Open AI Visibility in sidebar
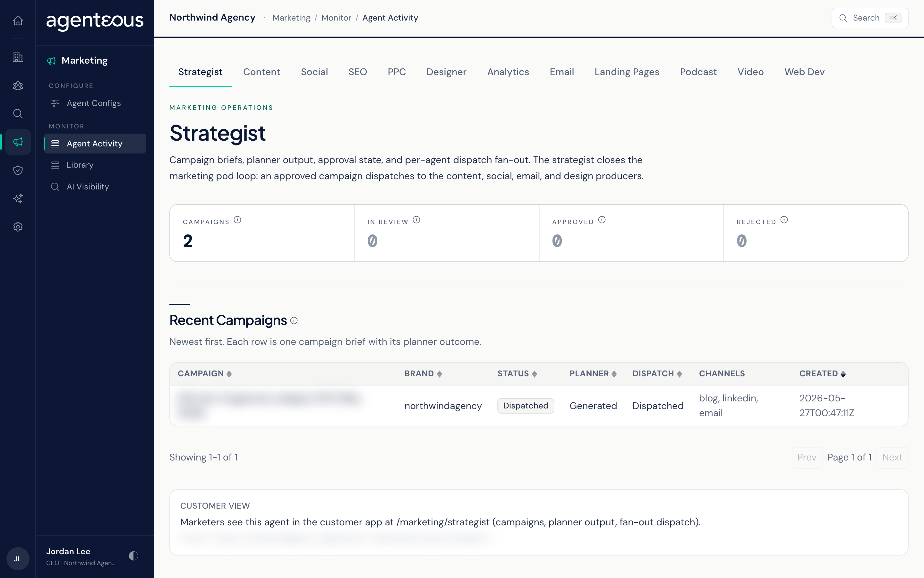 (x=95, y=187)
